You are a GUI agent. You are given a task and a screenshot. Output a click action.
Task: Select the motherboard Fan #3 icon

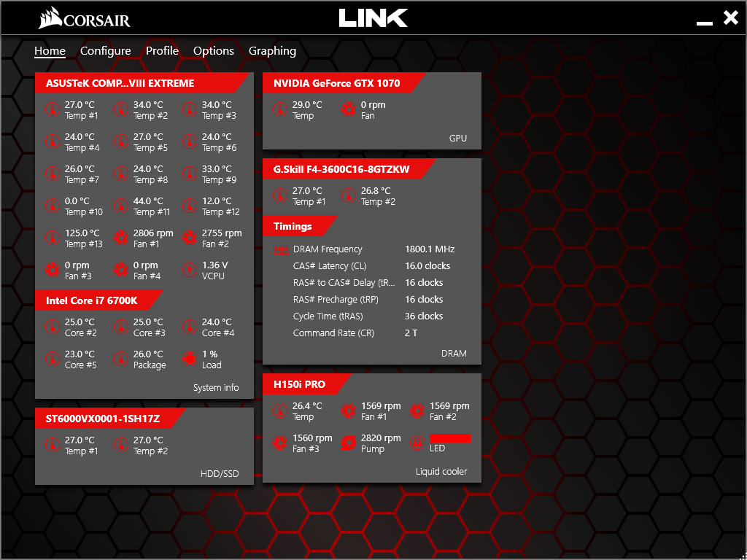(53, 271)
